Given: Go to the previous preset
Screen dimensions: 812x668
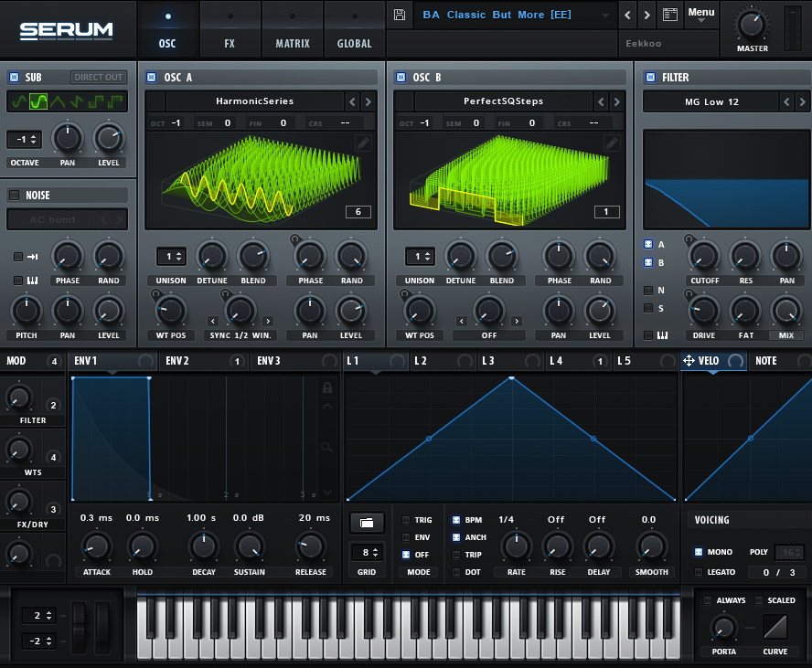Looking at the screenshot, I should (627, 15).
